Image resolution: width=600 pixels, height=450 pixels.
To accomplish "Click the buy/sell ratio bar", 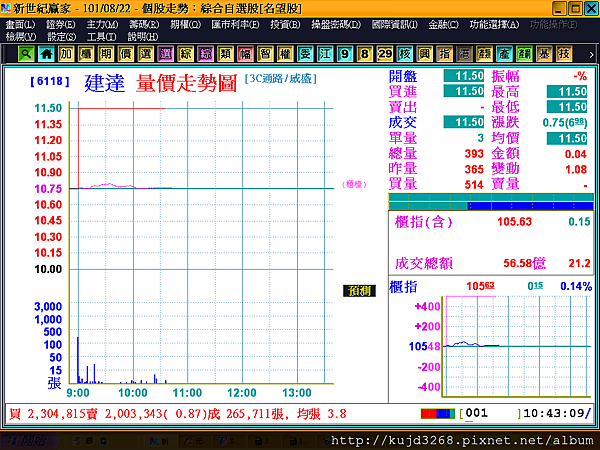I will click(x=491, y=202).
